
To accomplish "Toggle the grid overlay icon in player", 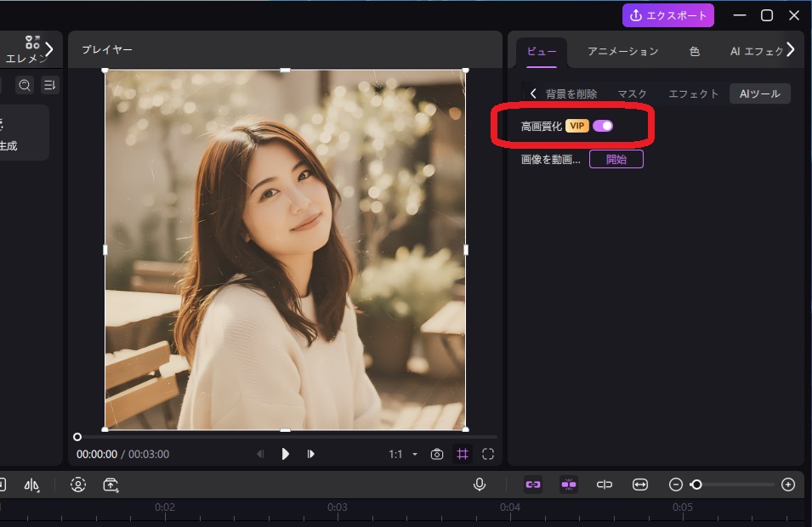I will (x=463, y=454).
